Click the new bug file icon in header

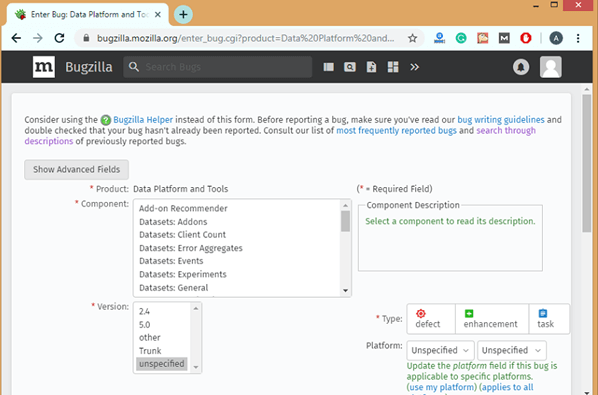(371, 67)
